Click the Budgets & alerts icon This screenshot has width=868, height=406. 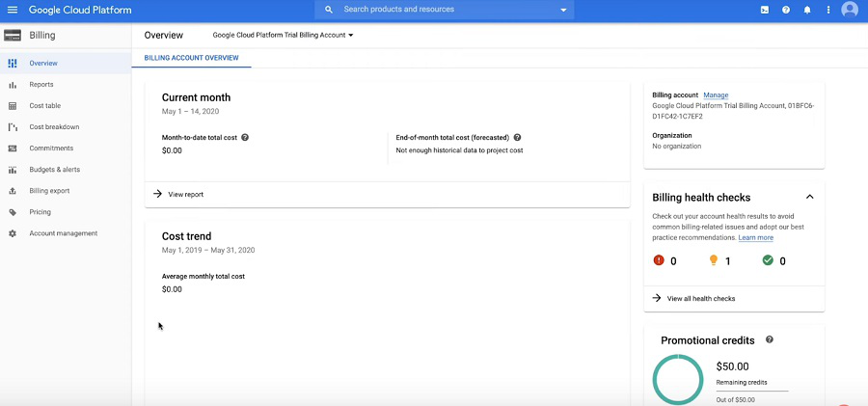13,170
